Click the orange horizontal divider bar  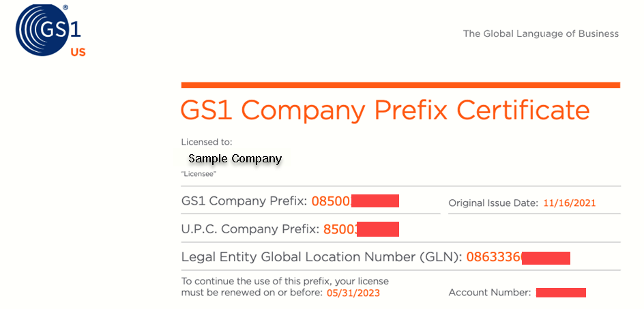[400, 85]
